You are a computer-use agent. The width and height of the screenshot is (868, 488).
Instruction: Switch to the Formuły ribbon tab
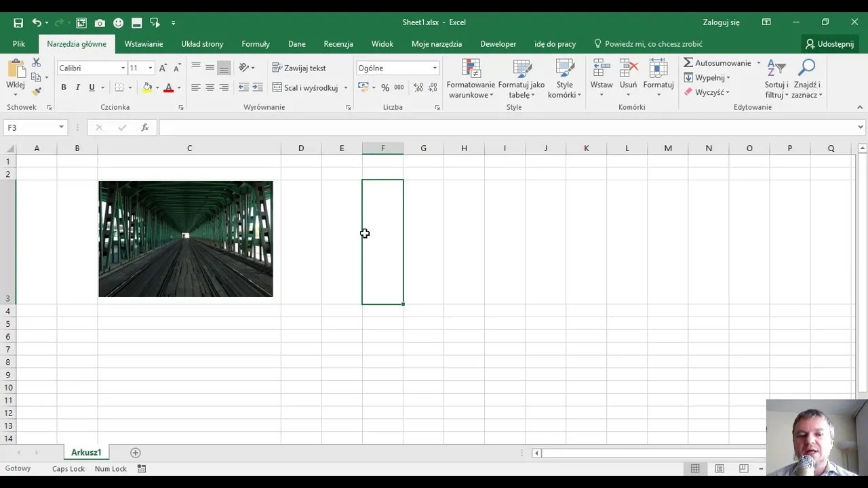[256, 44]
